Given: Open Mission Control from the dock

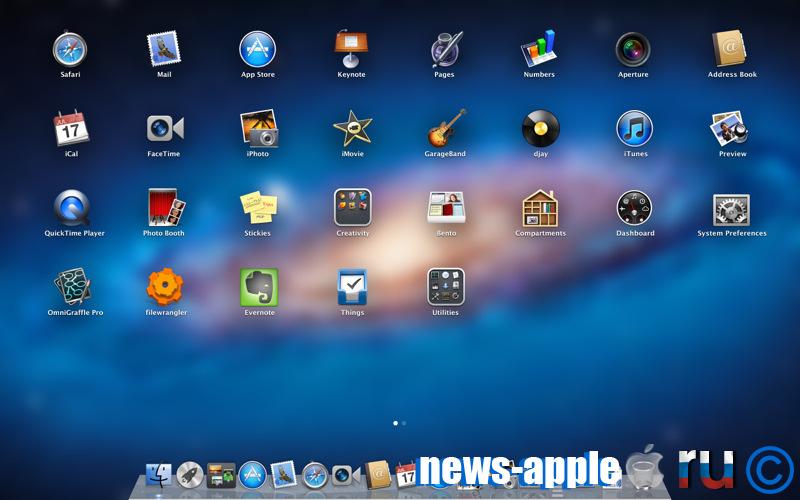Looking at the screenshot, I should pos(221,475).
